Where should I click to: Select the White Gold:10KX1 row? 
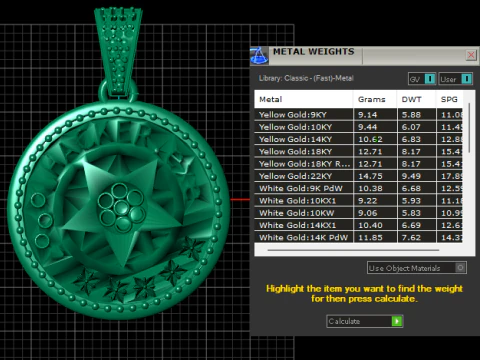[358, 201]
